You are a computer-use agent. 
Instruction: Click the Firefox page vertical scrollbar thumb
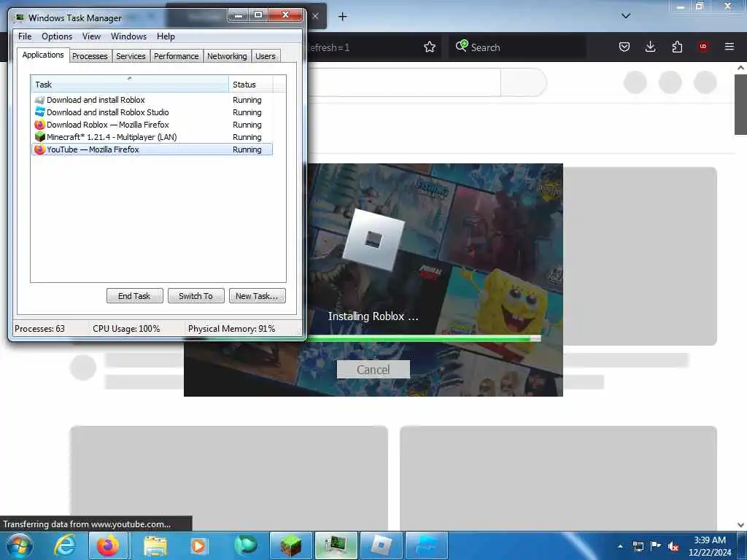point(740,104)
